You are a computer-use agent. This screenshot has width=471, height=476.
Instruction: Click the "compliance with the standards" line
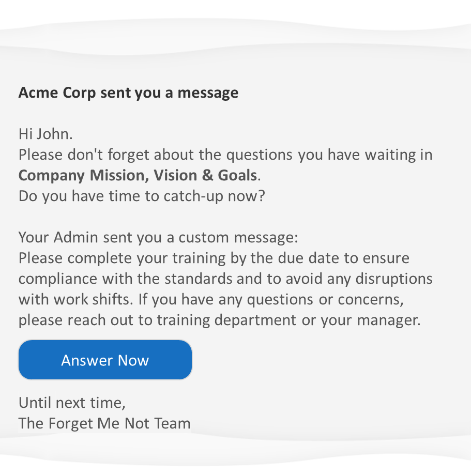click(225, 279)
